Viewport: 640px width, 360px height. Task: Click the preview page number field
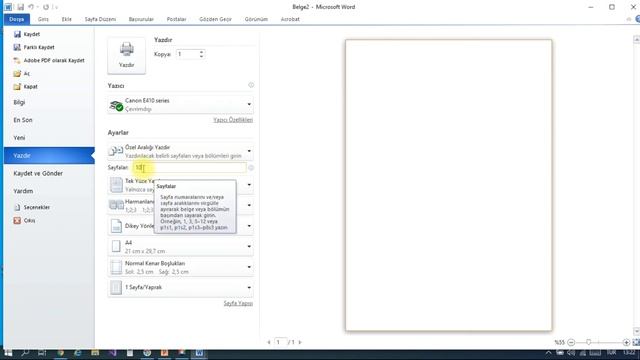[x=280, y=342]
